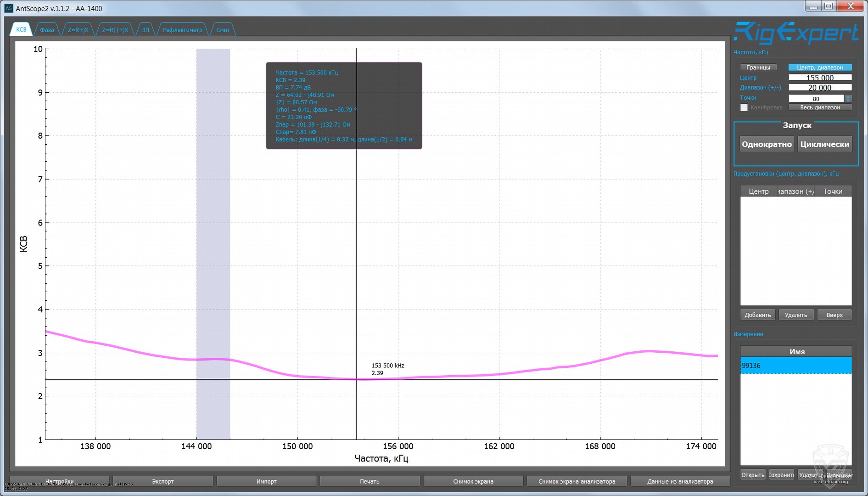
Task: Enable the Калибровка checkbox
Action: point(744,107)
